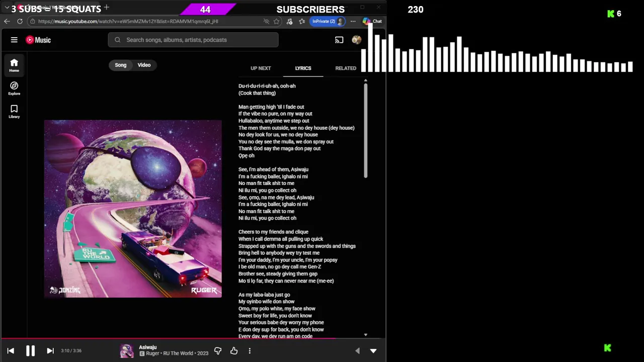Viewport: 644px width, 362px height.
Task: Open the tab list dropdown chevron
Action: click(7, 8)
